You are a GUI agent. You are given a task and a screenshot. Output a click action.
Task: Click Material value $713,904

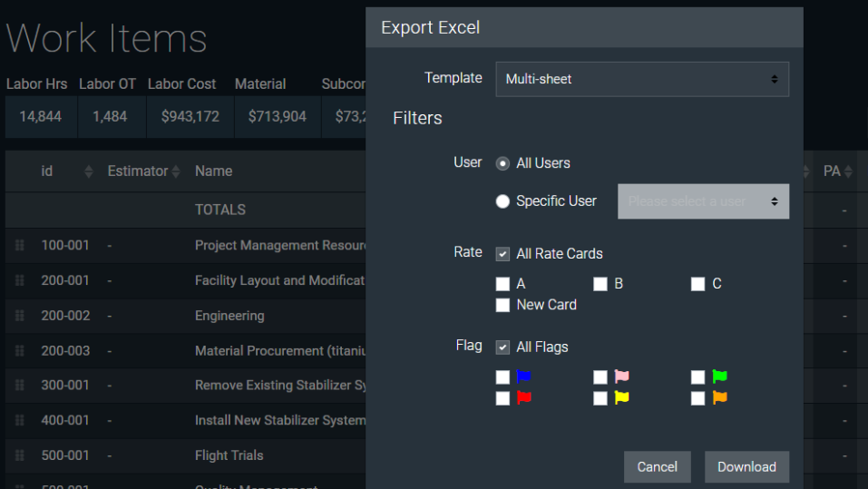pos(278,116)
